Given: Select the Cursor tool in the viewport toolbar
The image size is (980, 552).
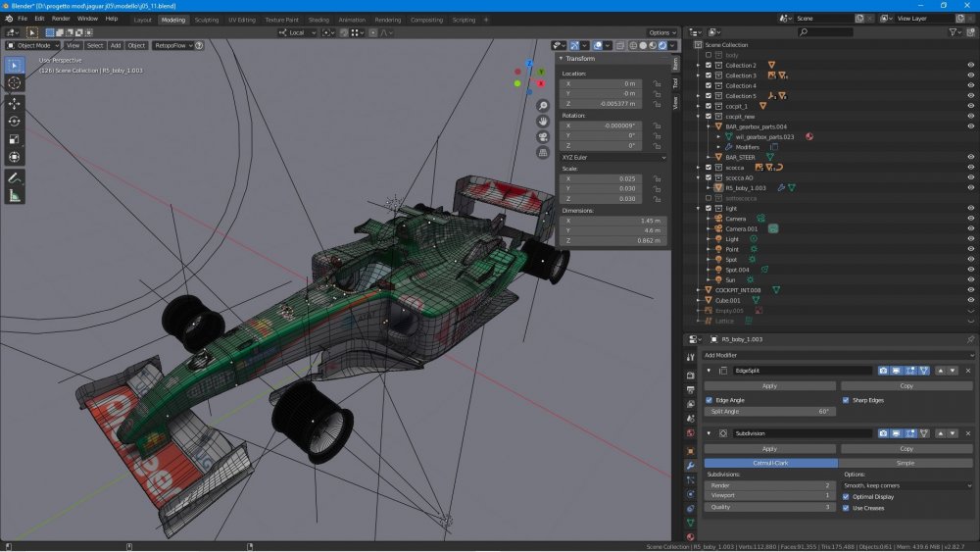Looking at the screenshot, I should [15, 83].
